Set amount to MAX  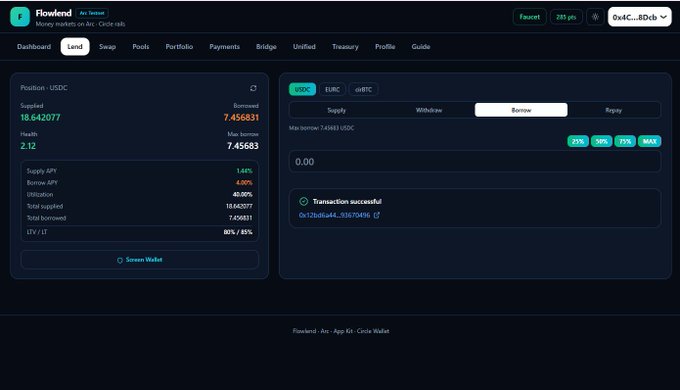click(649, 141)
